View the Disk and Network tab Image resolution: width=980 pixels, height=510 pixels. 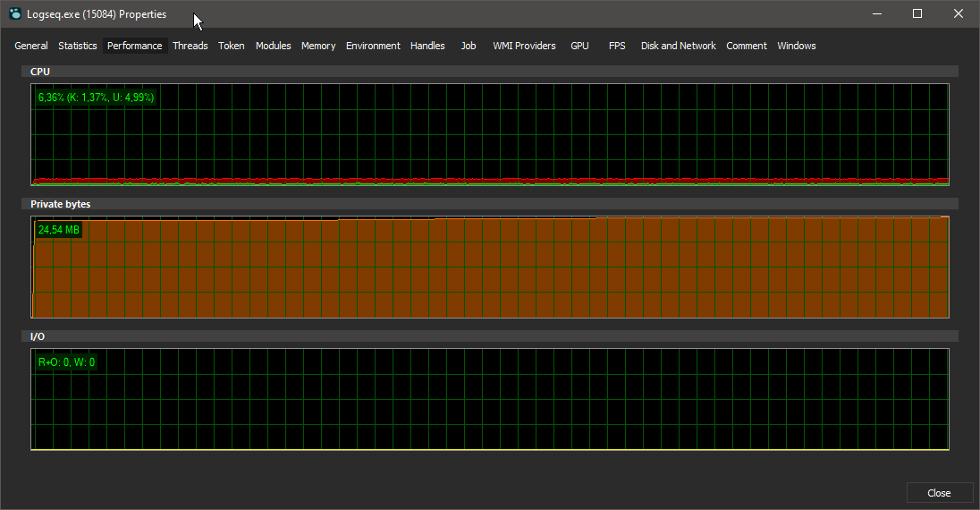coord(678,46)
